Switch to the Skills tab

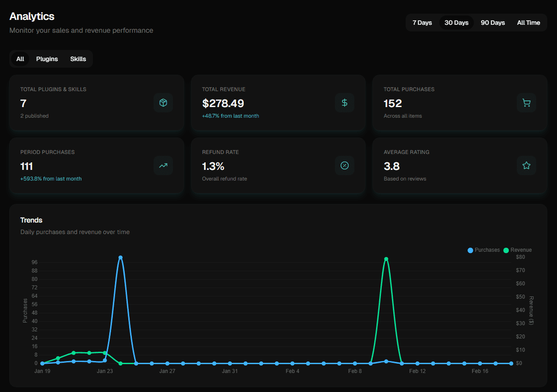pyautogui.click(x=78, y=58)
